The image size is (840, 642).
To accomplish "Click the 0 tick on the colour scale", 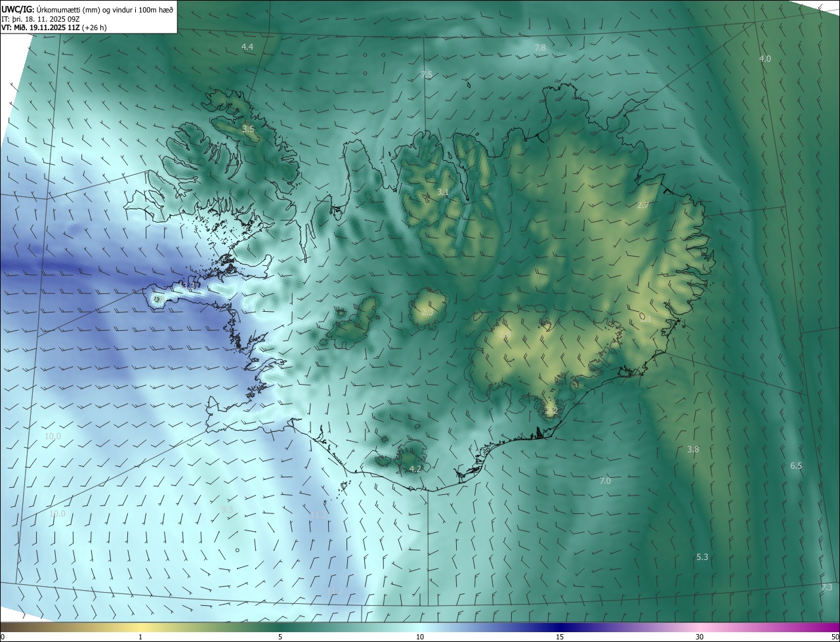I will click(x=3, y=637).
